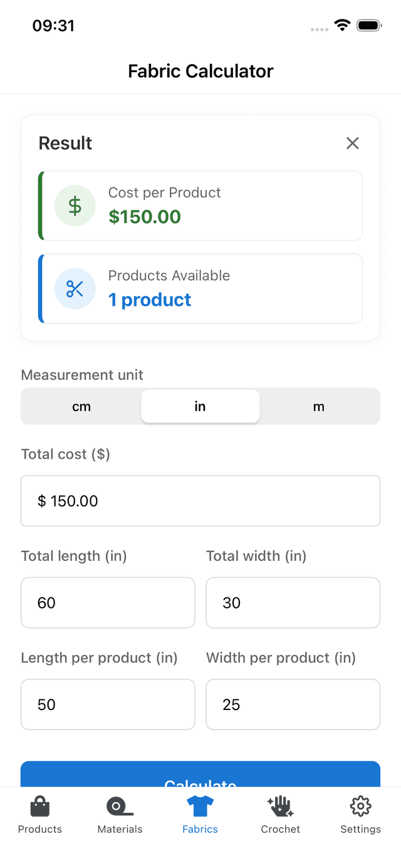This screenshot has width=401, height=868.
Task: Edit the Total length field showing 60
Action: point(108,602)
